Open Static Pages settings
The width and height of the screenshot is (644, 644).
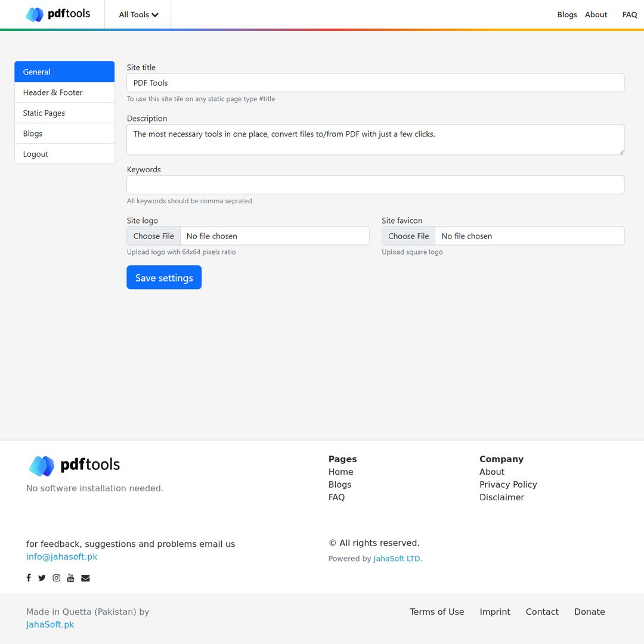pyautogui.click(x=64, y=113)
